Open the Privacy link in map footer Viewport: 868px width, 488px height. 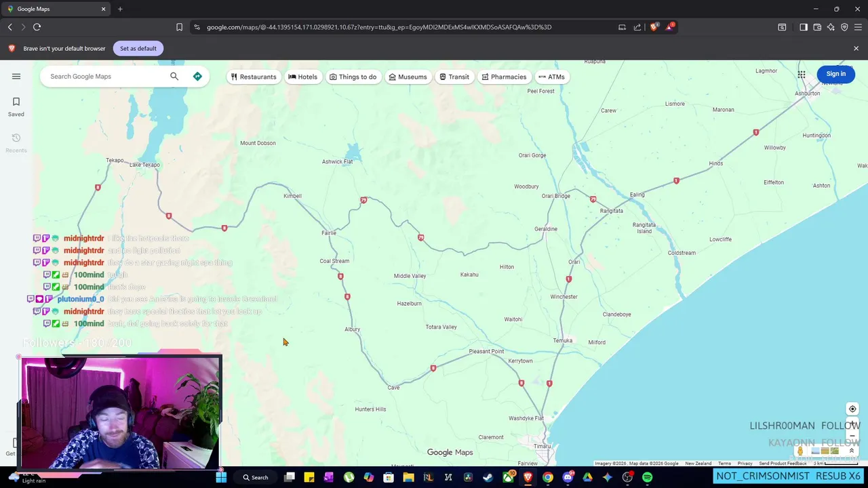(x=745, y=464)
